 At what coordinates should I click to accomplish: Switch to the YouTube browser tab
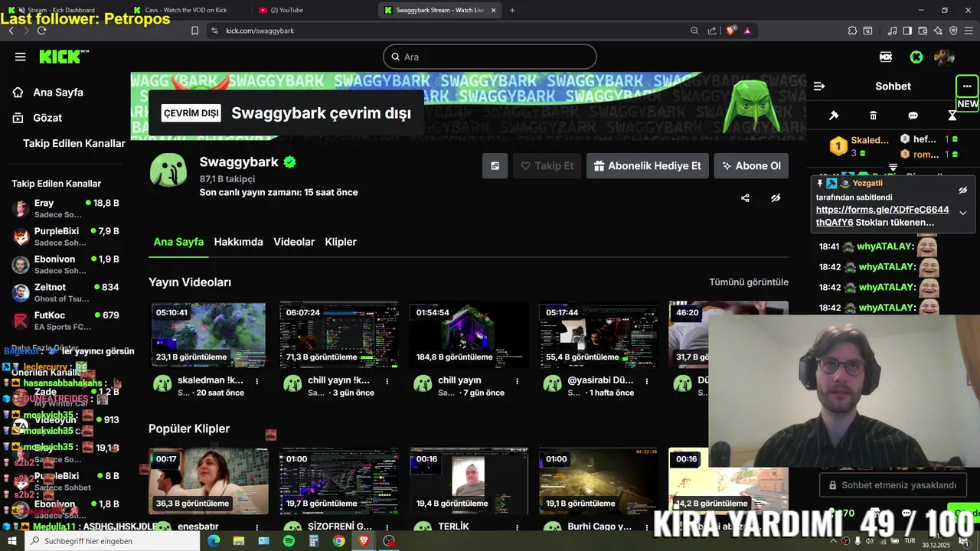287,10
